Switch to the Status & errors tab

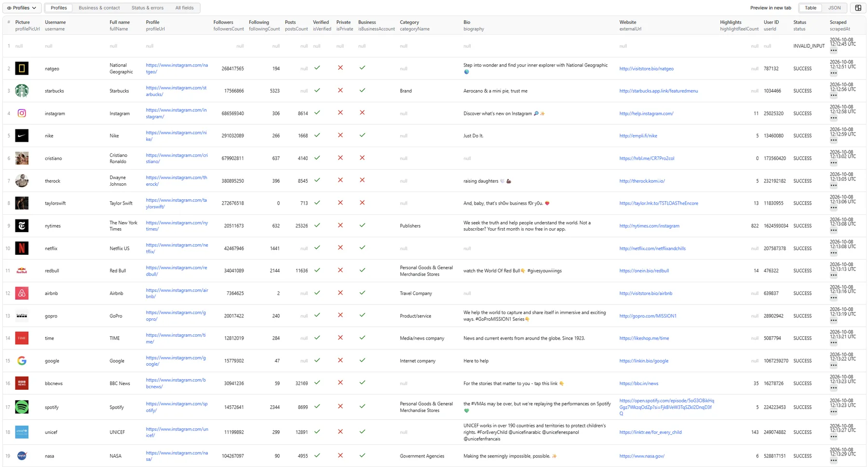148,8
